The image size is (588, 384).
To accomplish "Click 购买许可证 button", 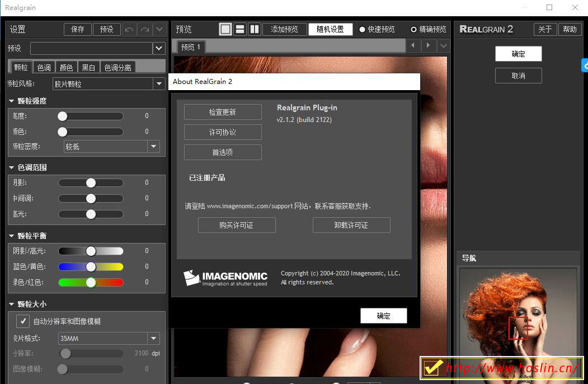I will [x=237, y=225].
